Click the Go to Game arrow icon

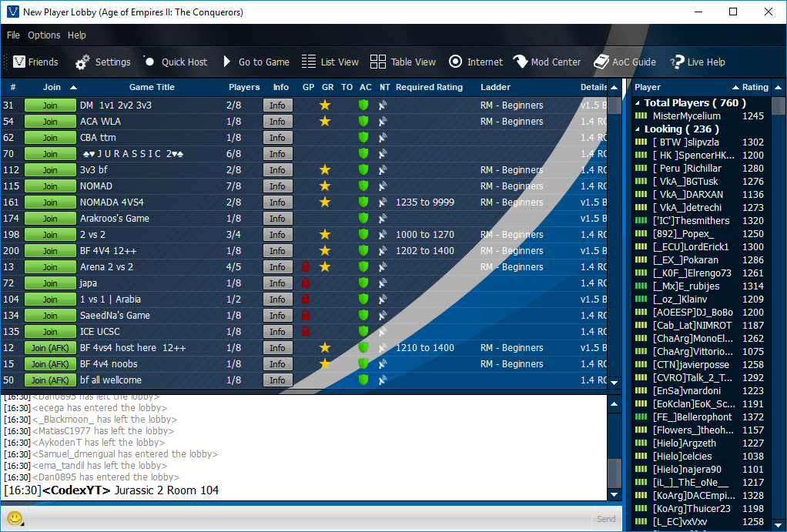tap(227, 62)
